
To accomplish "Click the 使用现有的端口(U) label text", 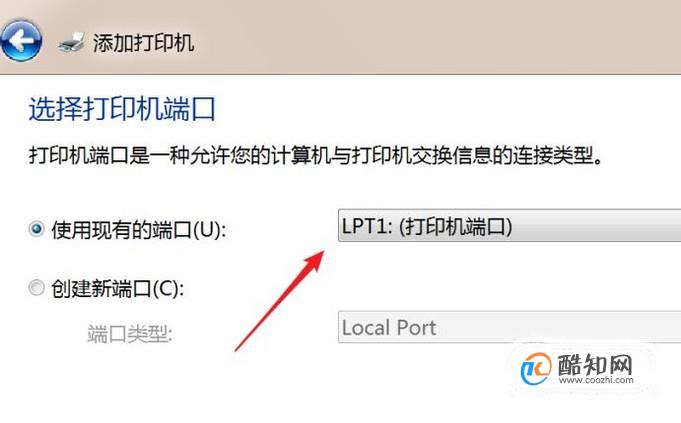I will pos(139,229).
